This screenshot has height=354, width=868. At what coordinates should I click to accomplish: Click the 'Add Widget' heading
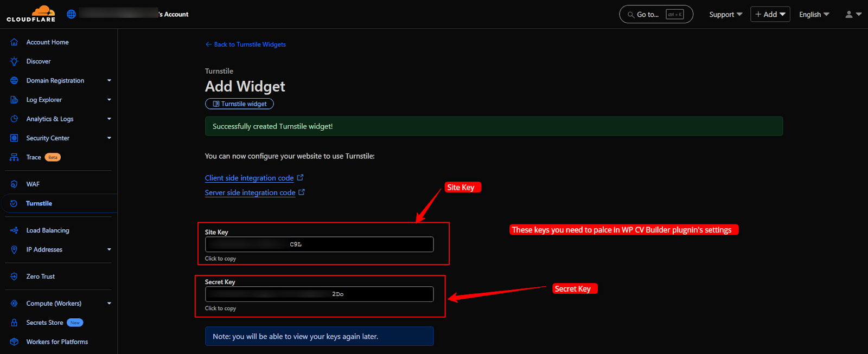(245, 86)
